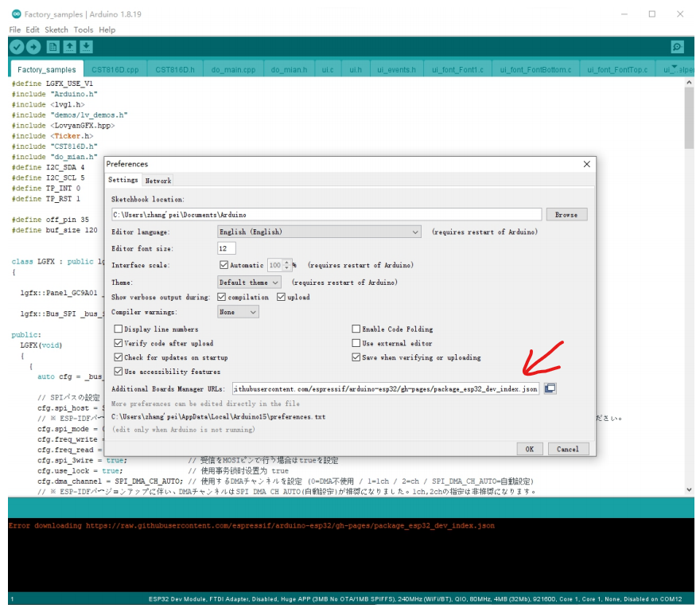Toggle Use accessibility features
This screenshot has height=612, width=700.
[x=119, y=371]
